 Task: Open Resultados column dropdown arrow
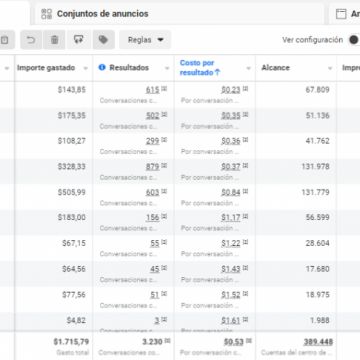coord(167,68)
